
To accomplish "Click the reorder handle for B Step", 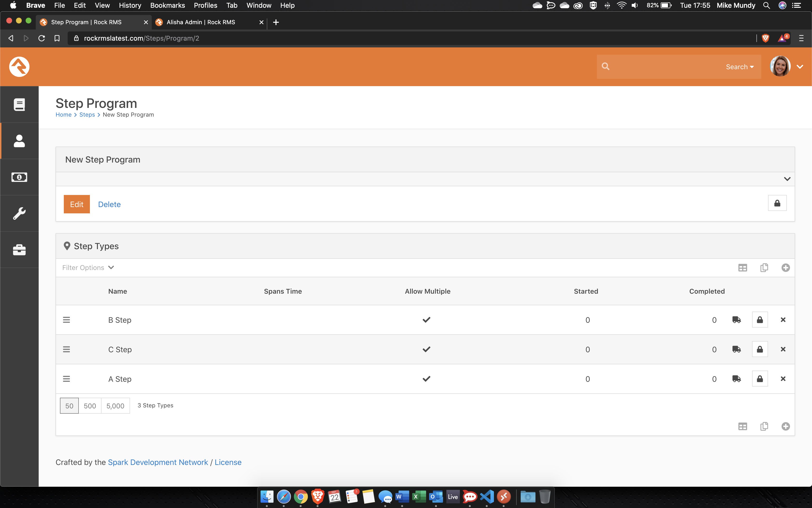I will (66, 320).
